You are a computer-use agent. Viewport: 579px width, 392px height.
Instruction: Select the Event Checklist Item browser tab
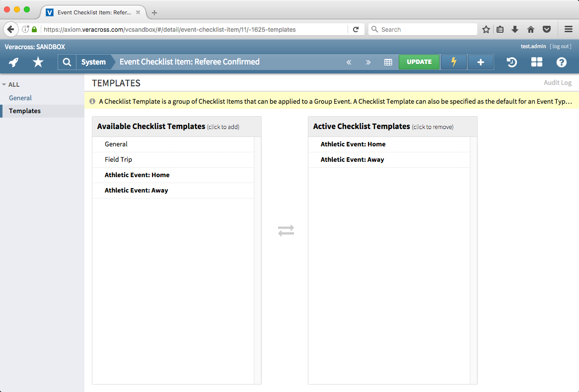click(x=93, y=12)
